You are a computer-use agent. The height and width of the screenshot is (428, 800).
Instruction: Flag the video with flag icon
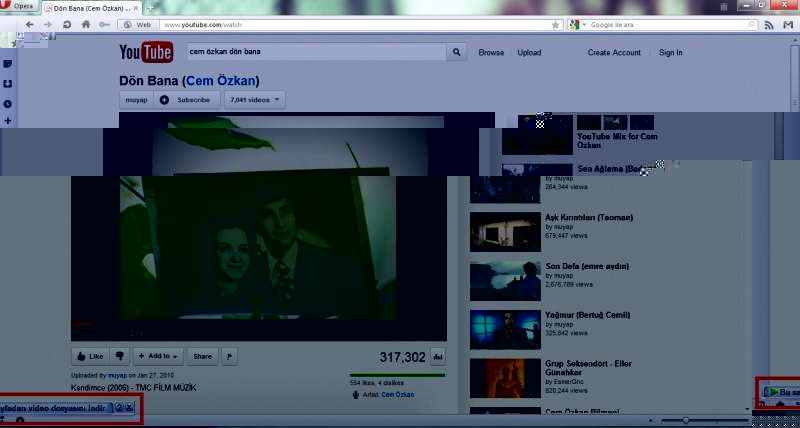[x=229, y=357]
